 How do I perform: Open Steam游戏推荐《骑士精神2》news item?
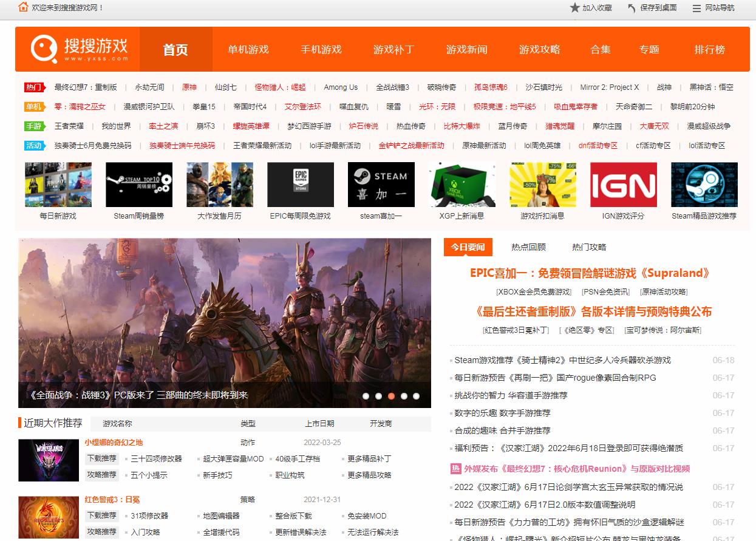563,360
